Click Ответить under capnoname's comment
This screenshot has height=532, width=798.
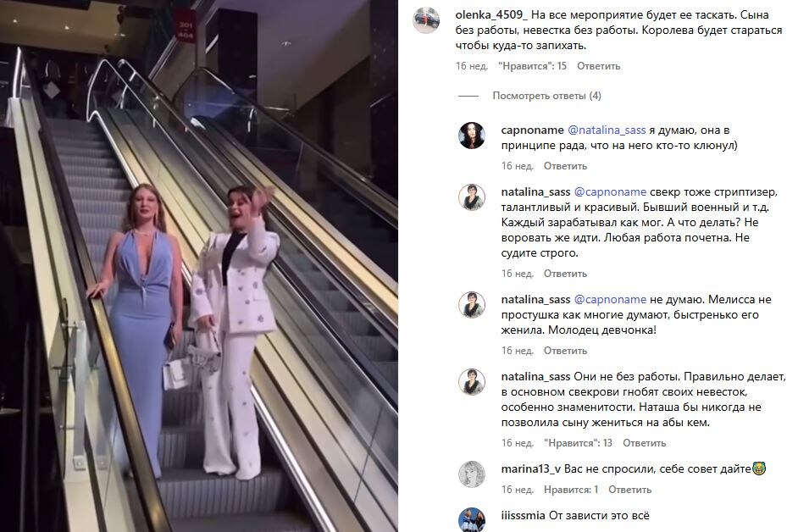pyautogui.click(x=565, y=166)
